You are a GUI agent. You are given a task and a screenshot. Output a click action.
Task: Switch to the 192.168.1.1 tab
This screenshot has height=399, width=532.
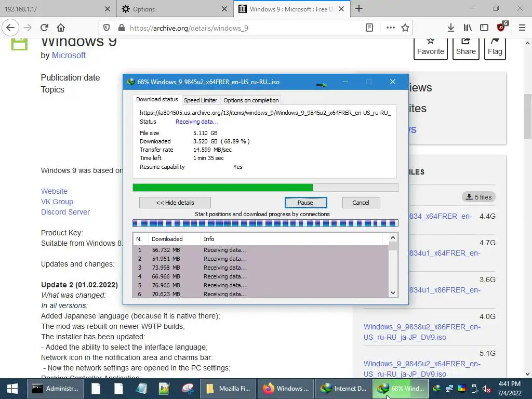point(58,9)
